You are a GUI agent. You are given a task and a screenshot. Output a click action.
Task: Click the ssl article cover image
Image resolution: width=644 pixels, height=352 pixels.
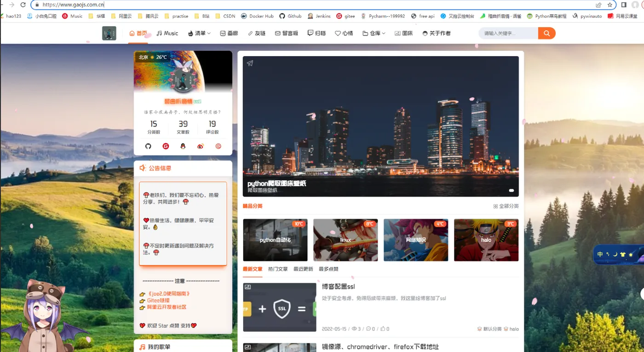(x=280, y=307)
